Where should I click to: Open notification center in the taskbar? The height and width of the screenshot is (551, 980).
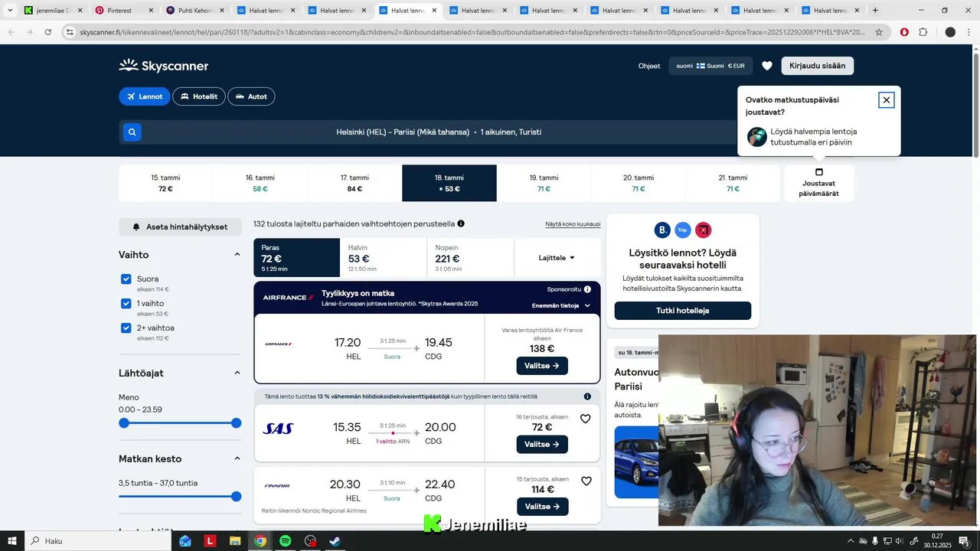963,541
